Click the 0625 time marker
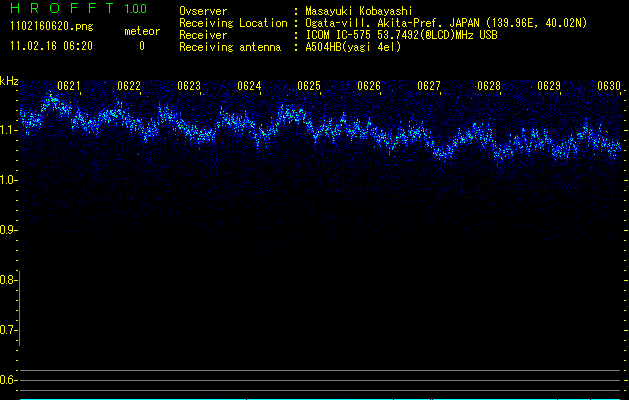The image size is (629, 400). click(309, 87)
